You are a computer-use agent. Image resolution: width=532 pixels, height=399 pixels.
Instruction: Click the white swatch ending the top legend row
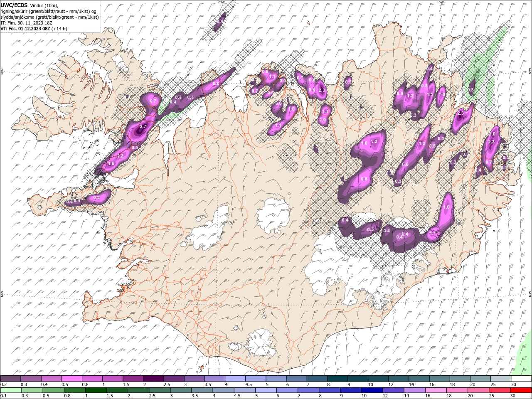click(x=521, y=379)
